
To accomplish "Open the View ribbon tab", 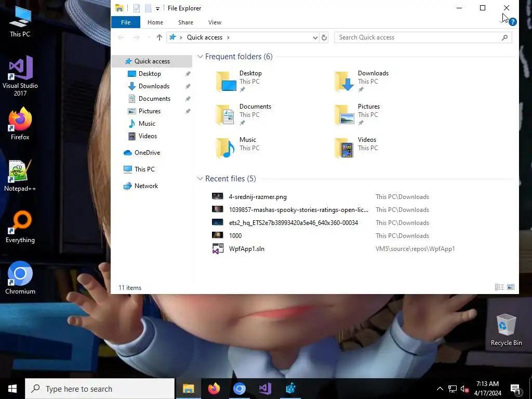I will pyautogui.click(x=215, y=22).
